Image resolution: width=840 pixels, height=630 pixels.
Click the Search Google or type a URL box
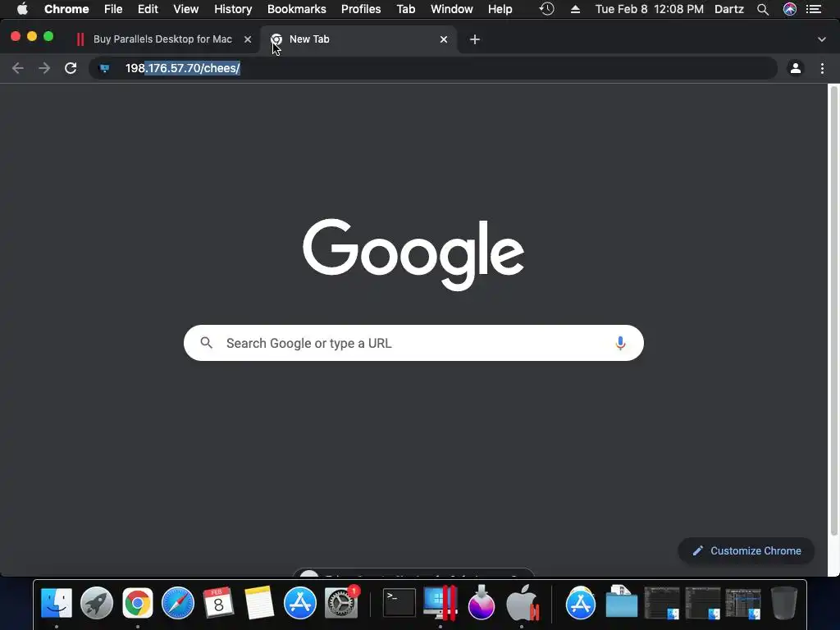click(413, 343)
